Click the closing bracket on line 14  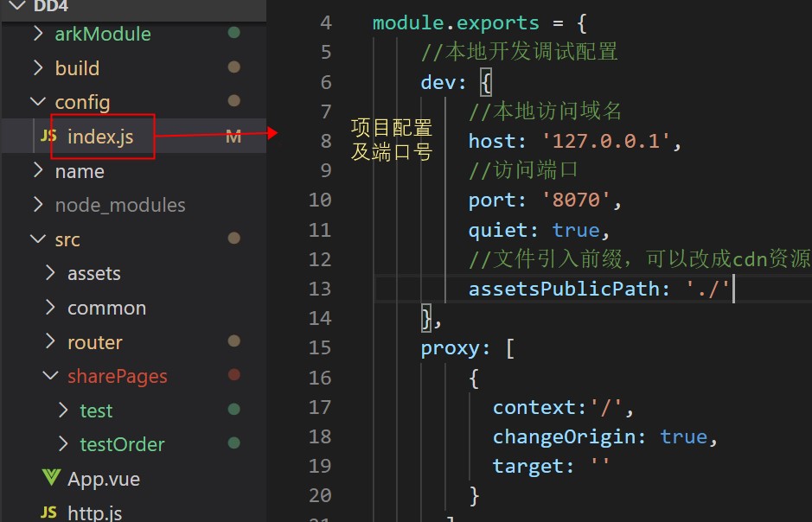(x=426, y=319)
